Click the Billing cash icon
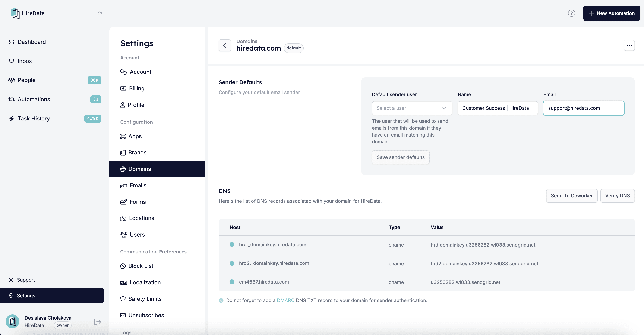 123,89
